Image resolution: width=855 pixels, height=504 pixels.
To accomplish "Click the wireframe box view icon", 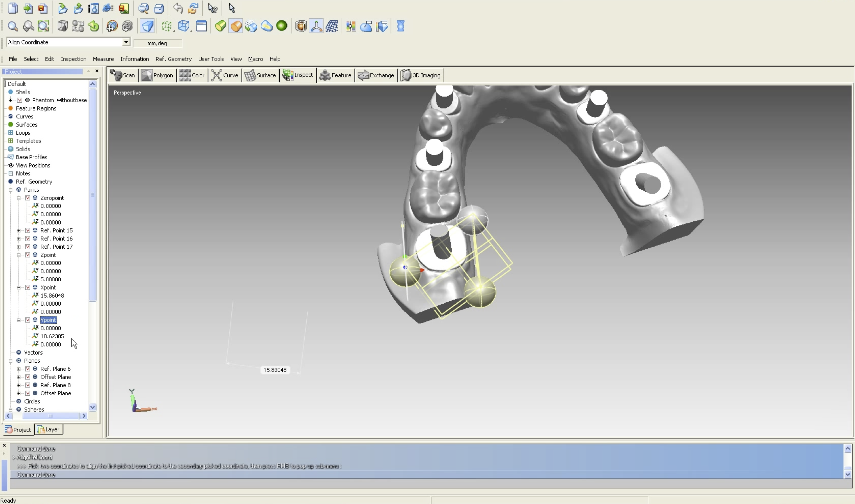I will point(184,26).
